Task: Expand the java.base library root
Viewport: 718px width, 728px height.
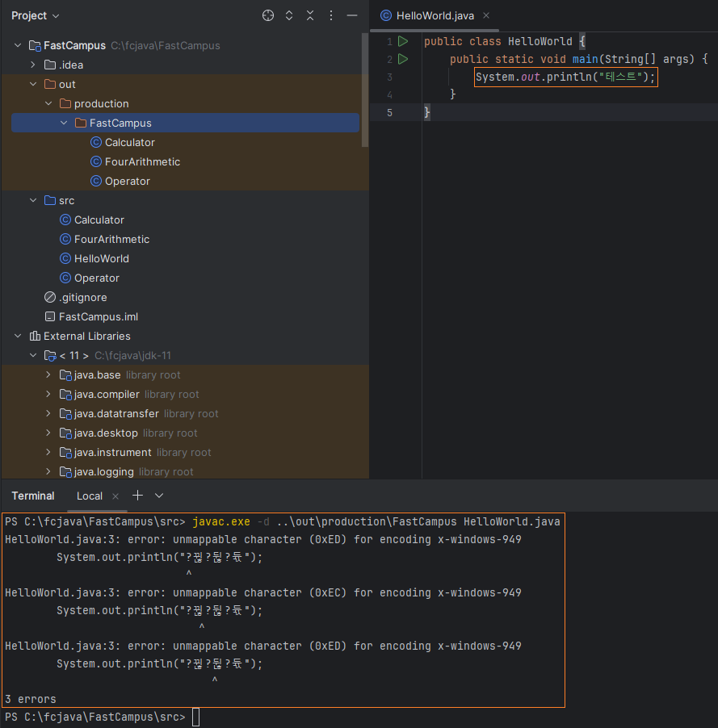Action: pos(48,374)
